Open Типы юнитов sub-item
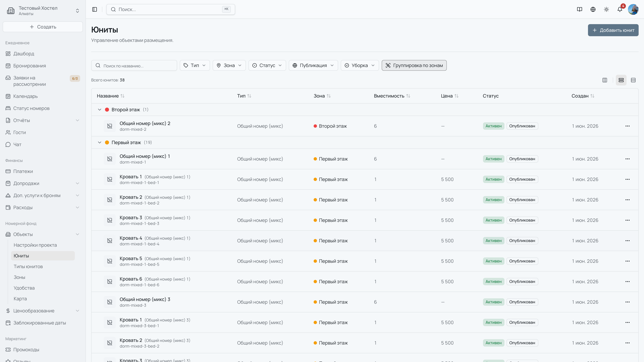The width and height of the screenshot is (644, 362). [x=43, y=267]
